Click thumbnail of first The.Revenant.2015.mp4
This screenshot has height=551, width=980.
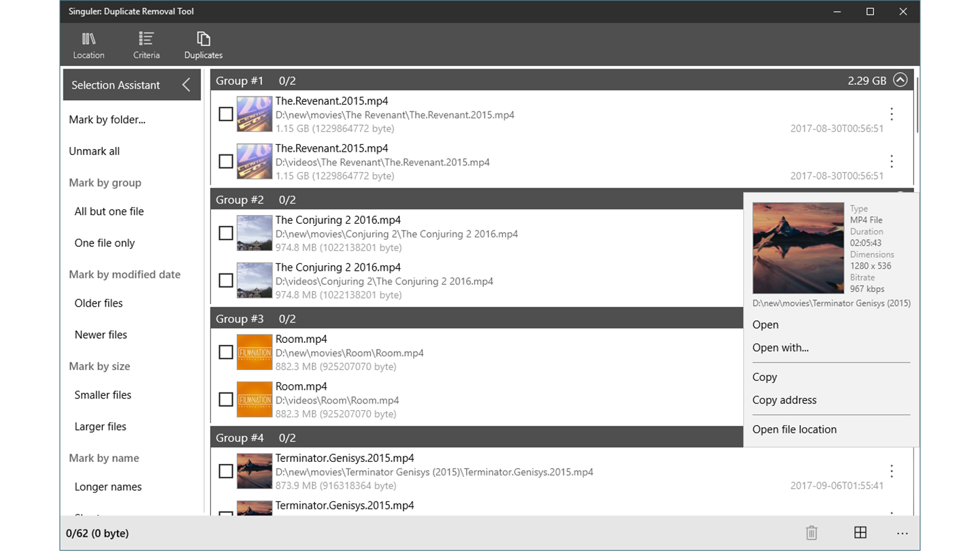255,114
